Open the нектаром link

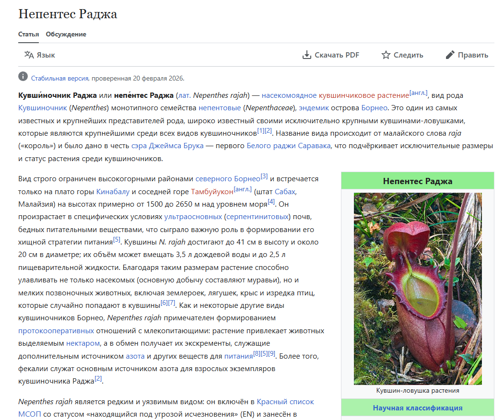pos(83,343)
